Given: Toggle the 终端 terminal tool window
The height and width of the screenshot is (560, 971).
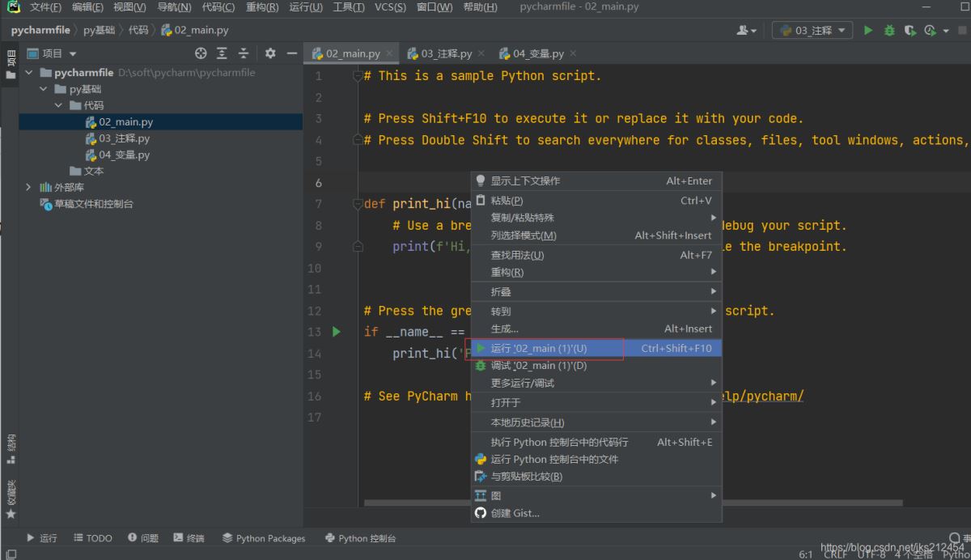Looking at the screenshot, I should pyautogui.click(x=188, y=538).
